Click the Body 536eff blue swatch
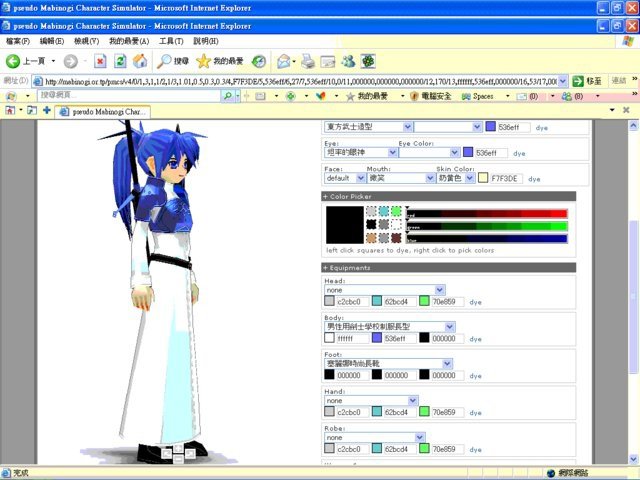Viewport: 640px width, 480px height. tap(377, 338)
